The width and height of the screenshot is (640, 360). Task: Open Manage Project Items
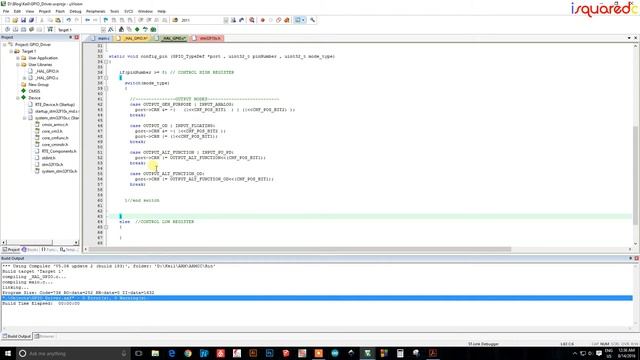click(121, 29)
